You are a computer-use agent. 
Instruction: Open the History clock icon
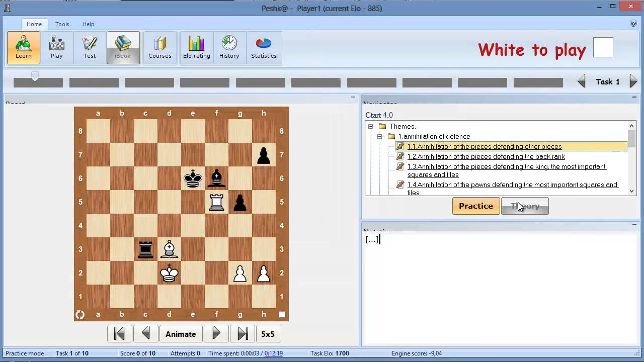pos(229,48)
